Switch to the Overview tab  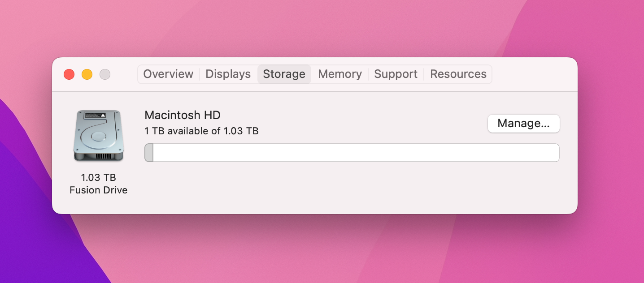pyautogui.click(x=168, y=74)
